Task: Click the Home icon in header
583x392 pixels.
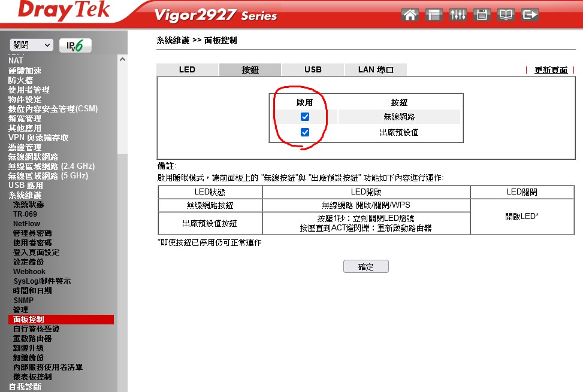Action: (410, 15)
